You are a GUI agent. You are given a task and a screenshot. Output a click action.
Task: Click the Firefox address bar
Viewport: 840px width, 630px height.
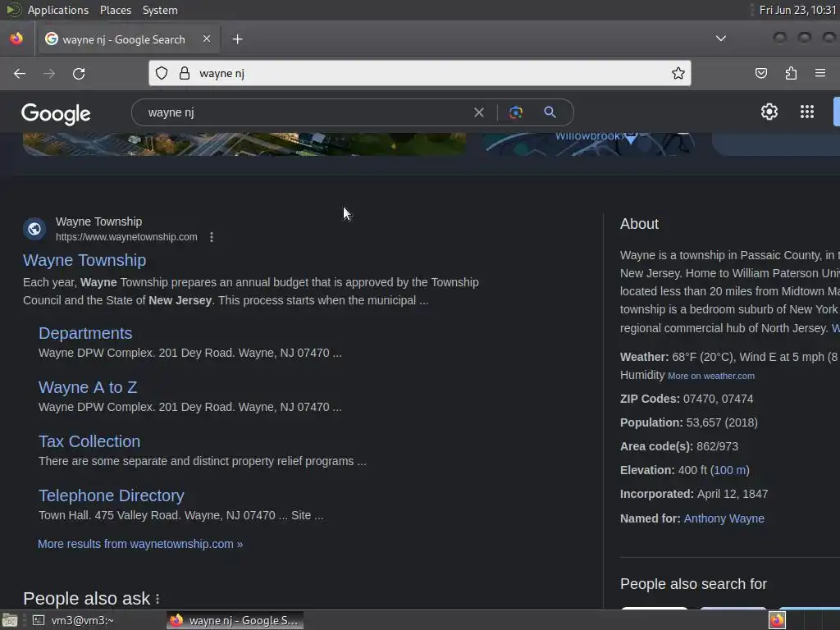point(420,73)
